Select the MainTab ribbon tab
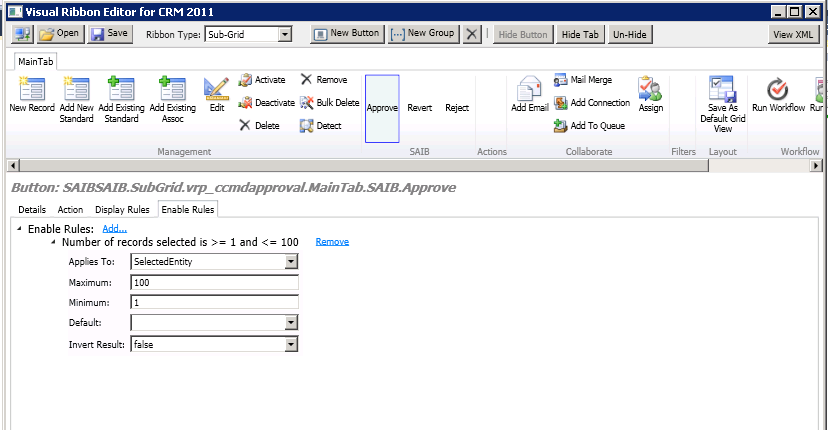 point(35,61)
